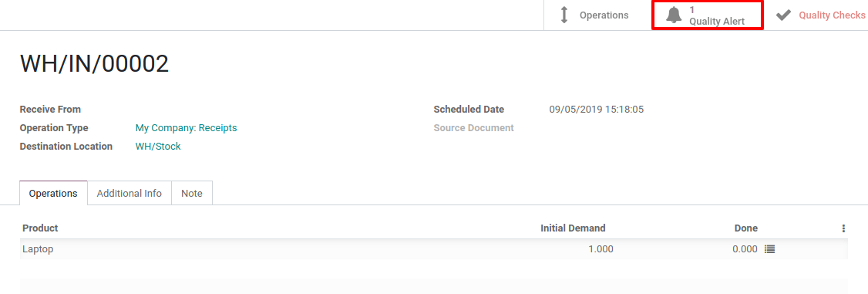
Task: Click the bell icon for Quality Alert
Action: point(673,15)
